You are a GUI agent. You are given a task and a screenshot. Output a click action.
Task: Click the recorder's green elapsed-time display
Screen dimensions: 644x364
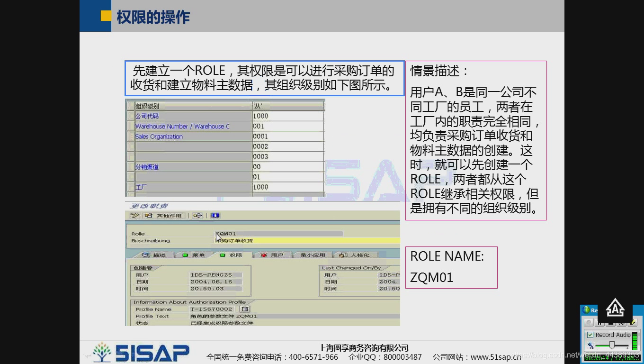612,358
